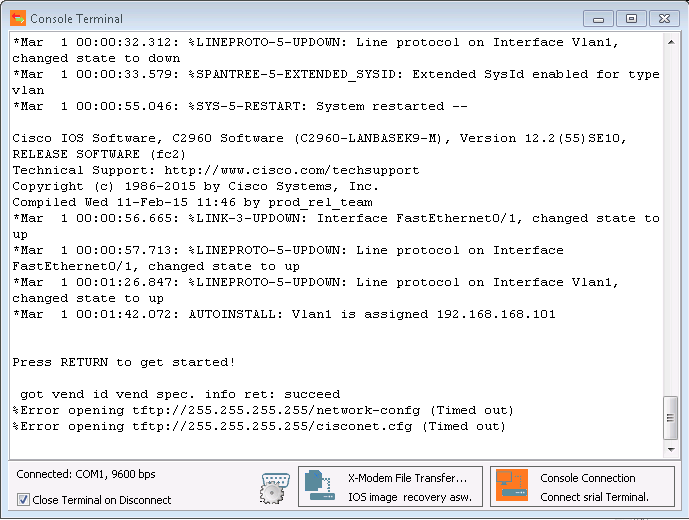Click scrollbar down arrow in terminal
This screenshot has height=520, width=689.
[671, 449]
